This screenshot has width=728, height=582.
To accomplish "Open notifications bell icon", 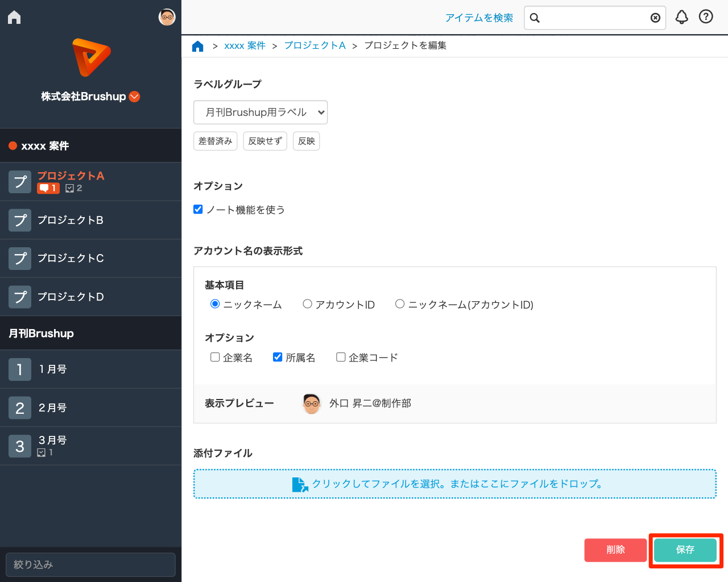I will [x=682, y=17].
